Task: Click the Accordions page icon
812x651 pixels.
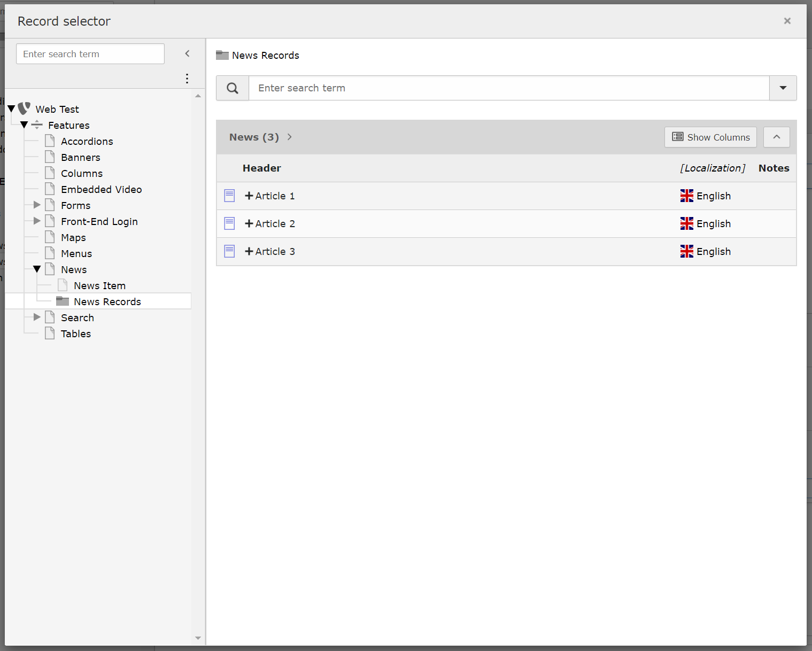Action: coord(50,141)
